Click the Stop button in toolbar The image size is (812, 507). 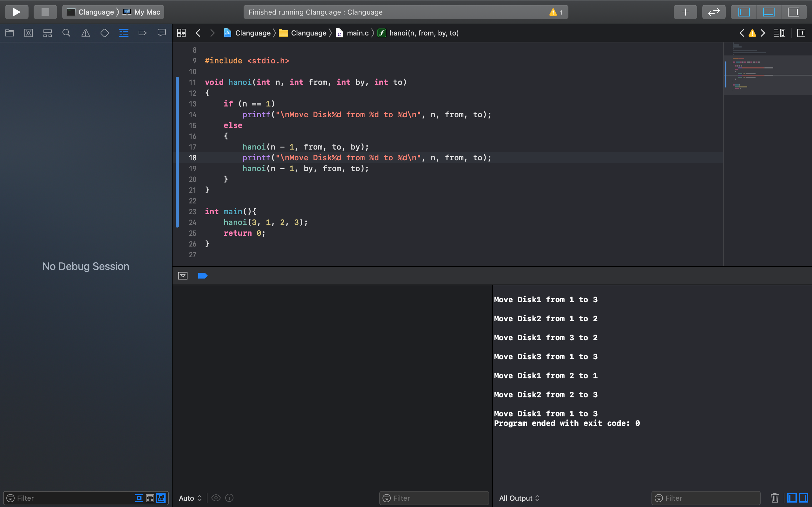(x=45, y=12)
